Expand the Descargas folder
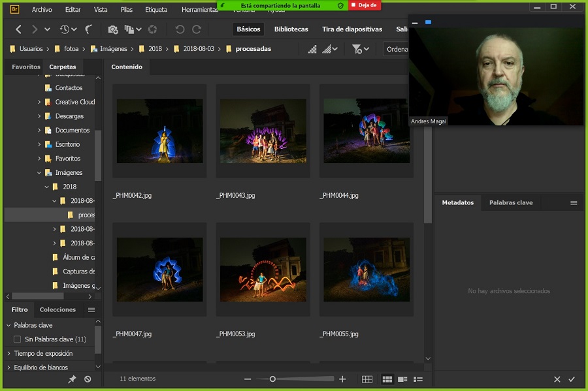 39,116
